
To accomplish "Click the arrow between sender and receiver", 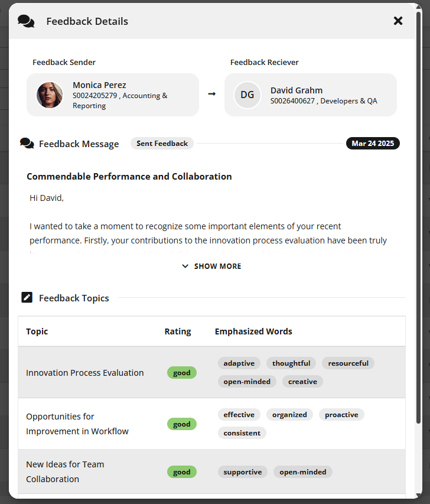I will [212, 94].
